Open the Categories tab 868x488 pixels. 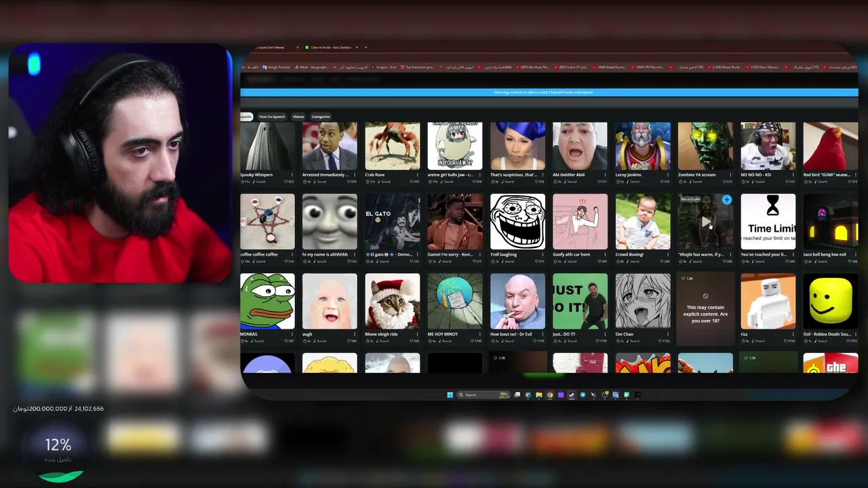[321, 117]
